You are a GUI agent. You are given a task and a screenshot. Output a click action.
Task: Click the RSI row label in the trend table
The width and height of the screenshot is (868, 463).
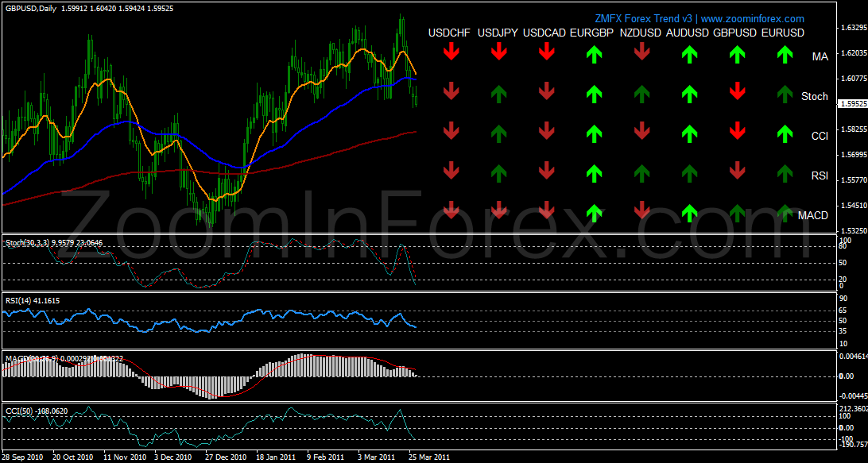click(x=820, y=176)
